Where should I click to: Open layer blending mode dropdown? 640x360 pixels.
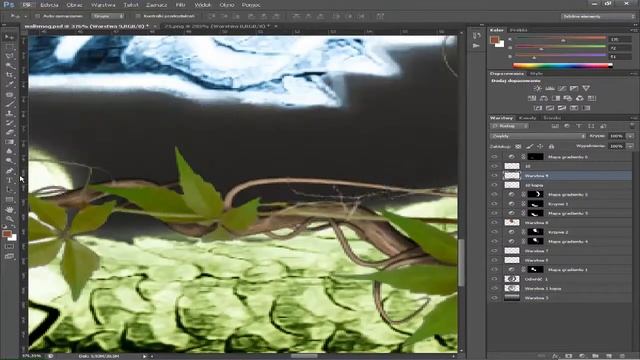pyautogui.click(x=538, y=136)
